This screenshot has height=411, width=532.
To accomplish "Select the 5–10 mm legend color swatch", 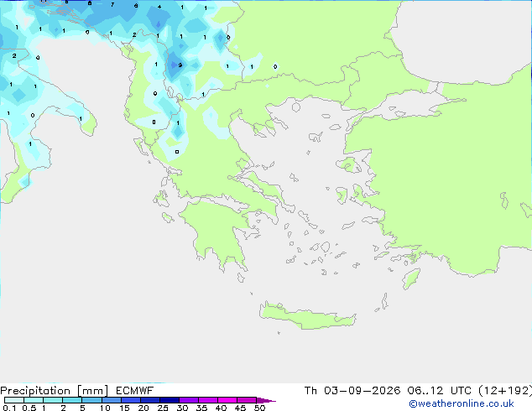I will [91, 400].
